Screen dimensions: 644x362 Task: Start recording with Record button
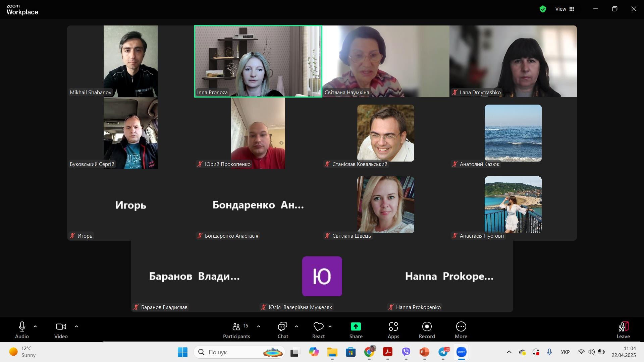pyautogui.click(x=427, y=330)
